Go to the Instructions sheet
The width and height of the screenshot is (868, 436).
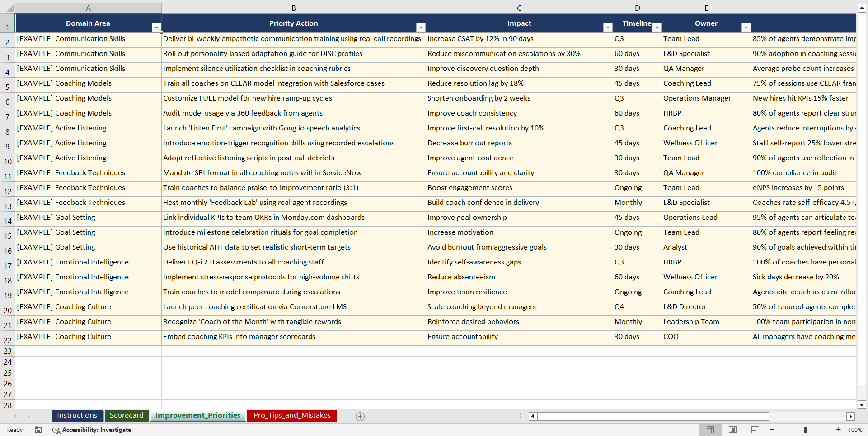(77, 416)
